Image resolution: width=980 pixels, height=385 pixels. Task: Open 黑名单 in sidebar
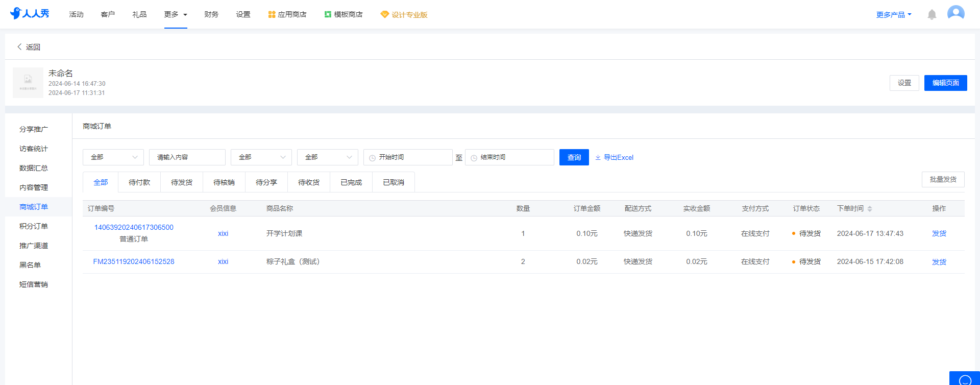(x=30, y=265)
